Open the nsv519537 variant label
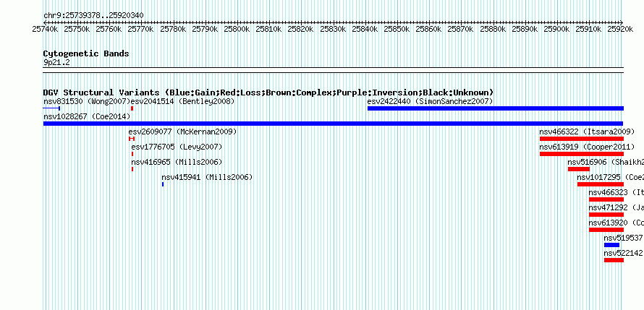 click(623, 238)
